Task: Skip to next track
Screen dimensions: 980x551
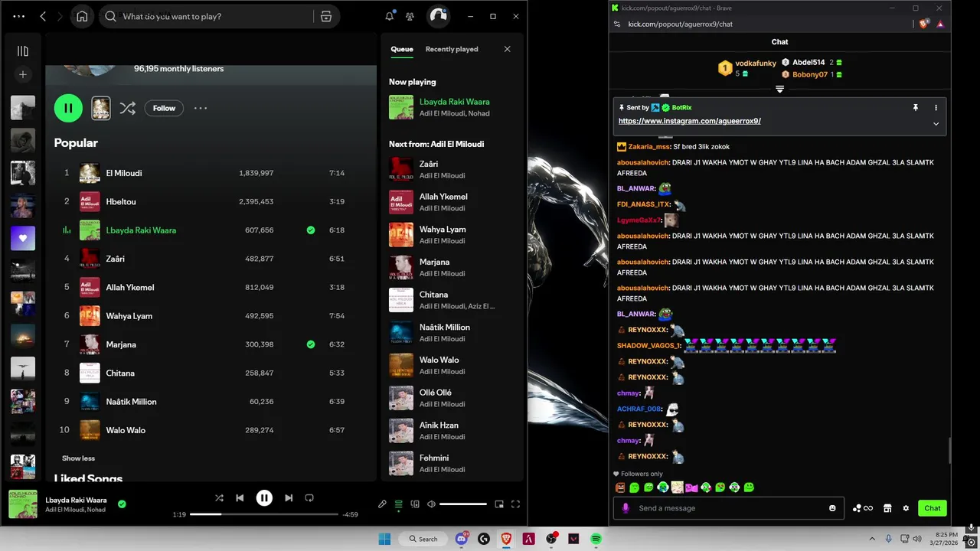Action: tap(289, 498)
